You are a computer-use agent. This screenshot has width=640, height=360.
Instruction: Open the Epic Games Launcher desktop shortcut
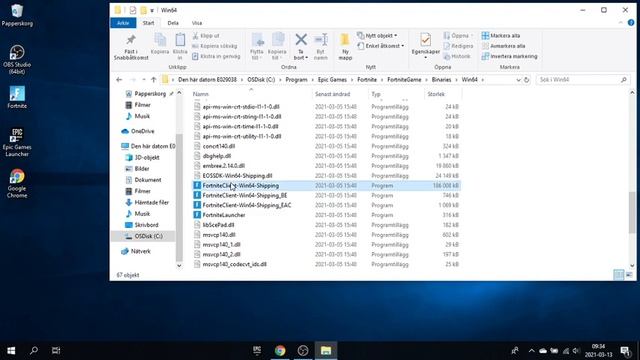(17, 142)
